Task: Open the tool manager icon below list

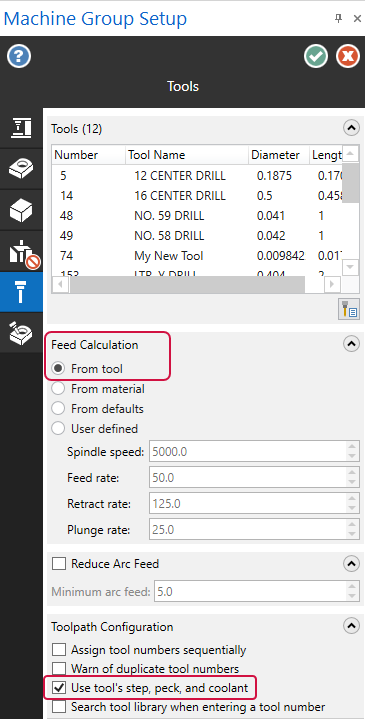Action: [348, 309]
